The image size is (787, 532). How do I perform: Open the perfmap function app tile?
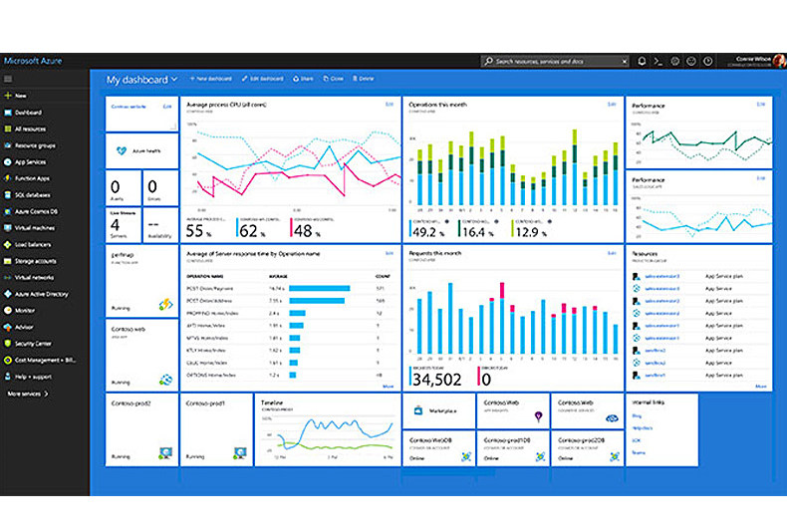pyautogui.click(x=142, y=281)
